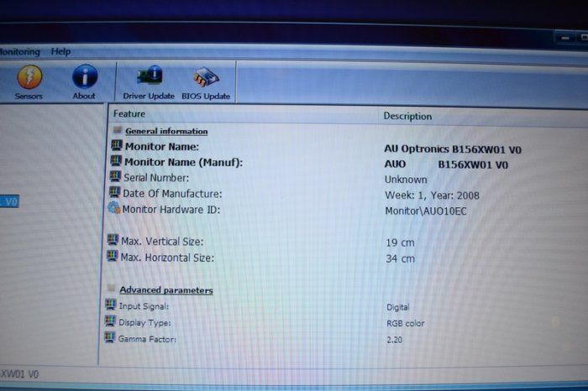Screen dimensions: 588x391
Task: Click the value AU Optronics B156XW01 V0
Action: [453, 149]
